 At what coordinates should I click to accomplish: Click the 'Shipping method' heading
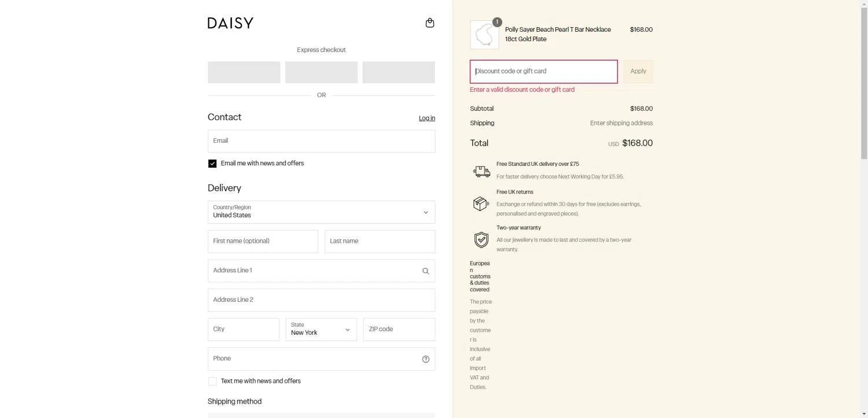click(x=234, y=402)
